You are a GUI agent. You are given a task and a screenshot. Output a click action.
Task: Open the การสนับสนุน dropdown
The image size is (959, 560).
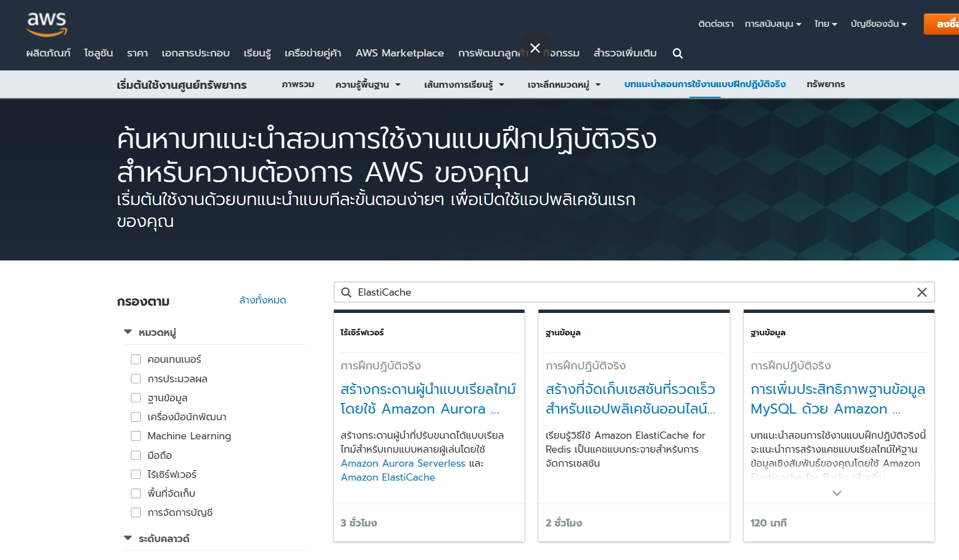click(x=773, y=24)
